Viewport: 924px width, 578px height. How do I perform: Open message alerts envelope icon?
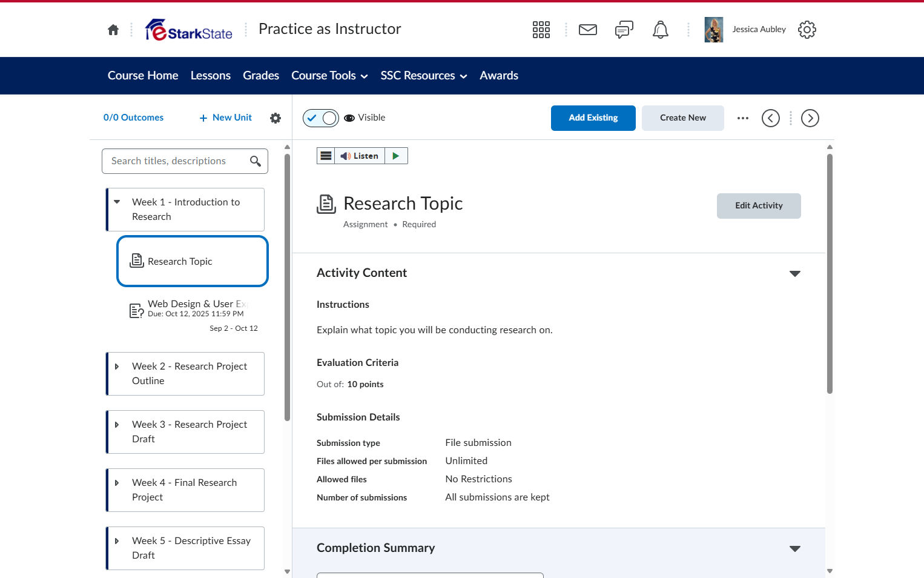click(588, 30)
